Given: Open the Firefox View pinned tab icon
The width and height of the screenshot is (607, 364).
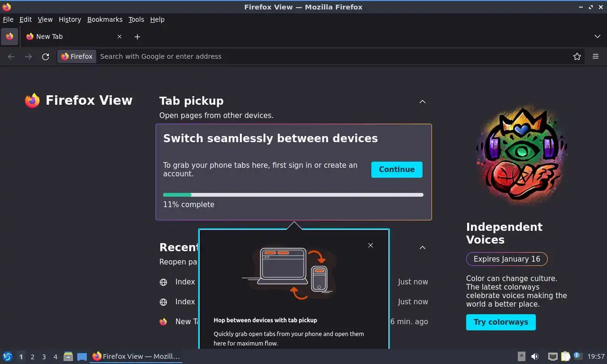Looking at the screenshot, I should [9, 36].
